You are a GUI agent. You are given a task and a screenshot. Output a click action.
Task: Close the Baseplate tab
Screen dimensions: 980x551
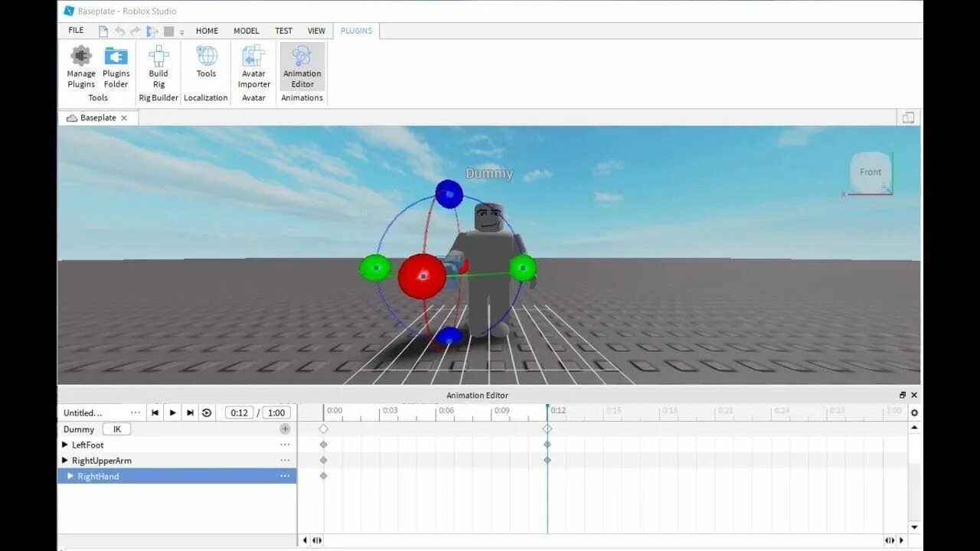pos(124,118)
